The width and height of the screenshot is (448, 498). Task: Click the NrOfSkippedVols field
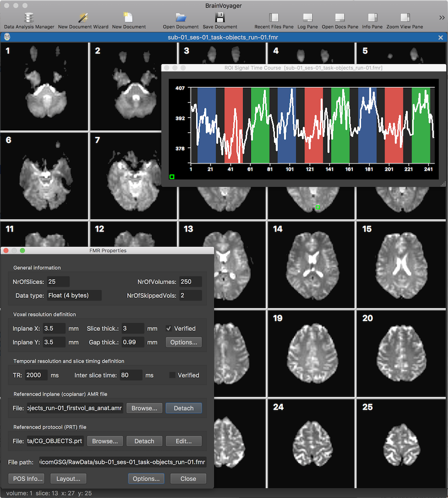coord(190,295)
